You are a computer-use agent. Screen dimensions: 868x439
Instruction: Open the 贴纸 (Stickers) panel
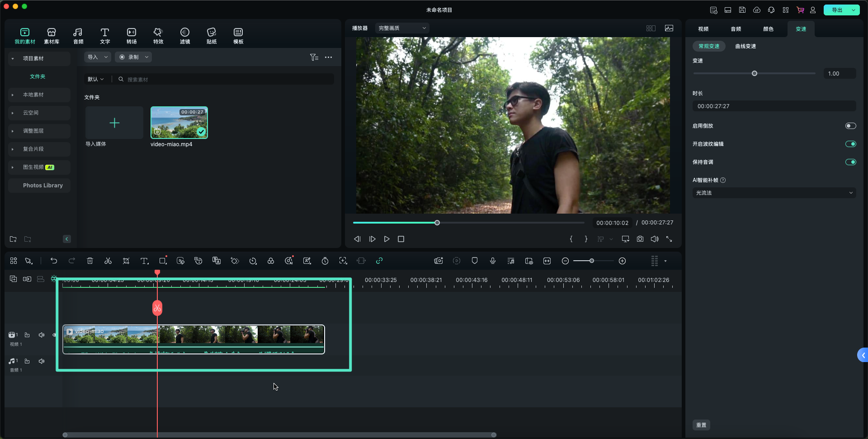click(x=211, y=36)
